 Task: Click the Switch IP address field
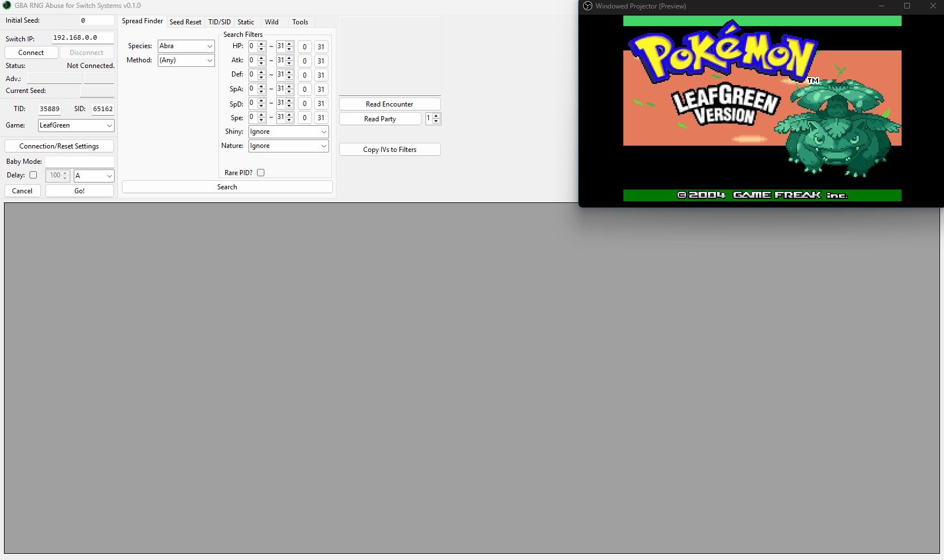83,38
